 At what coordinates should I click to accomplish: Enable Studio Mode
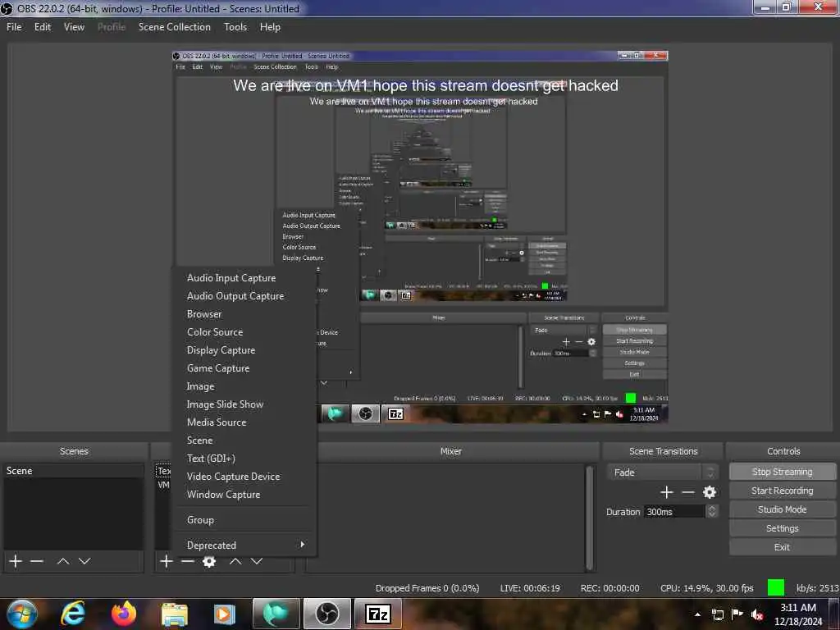pos(782,509)
